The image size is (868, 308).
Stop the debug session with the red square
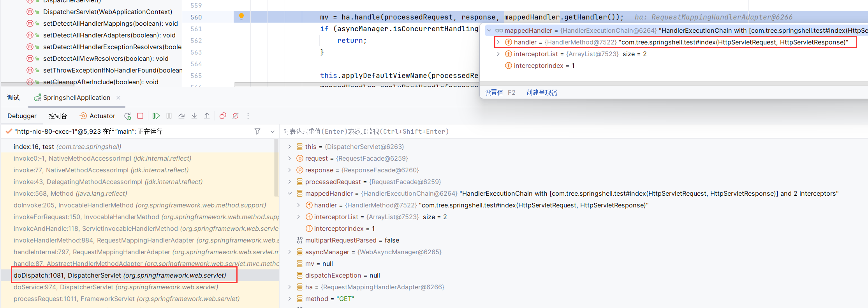pos(140,116)
